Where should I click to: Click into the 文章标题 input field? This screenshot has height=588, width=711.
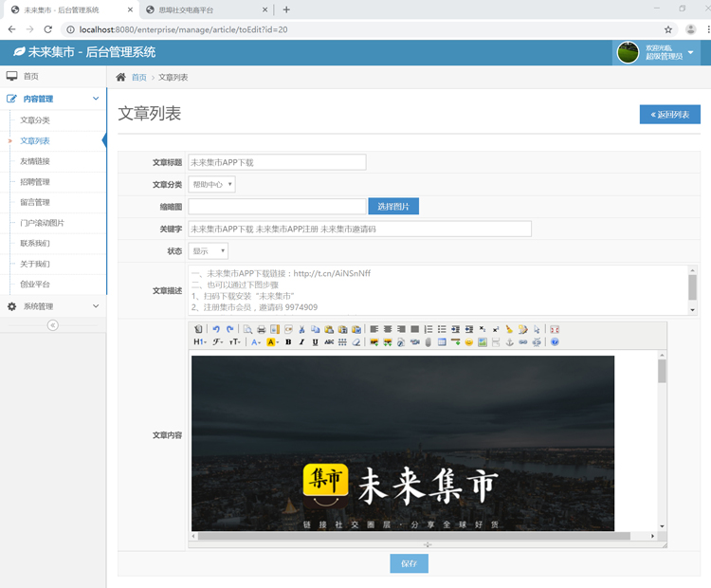pyautogui.click(x=277, y=162)
